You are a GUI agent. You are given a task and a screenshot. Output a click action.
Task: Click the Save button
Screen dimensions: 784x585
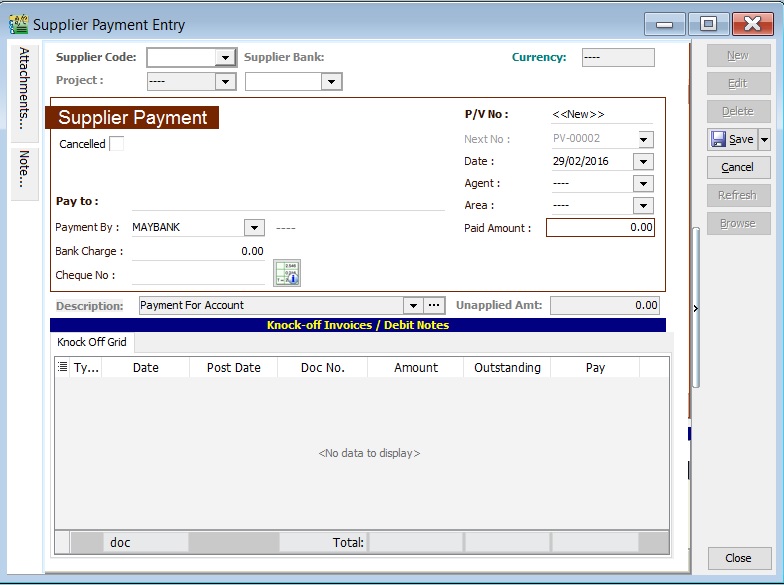[732, 139]
